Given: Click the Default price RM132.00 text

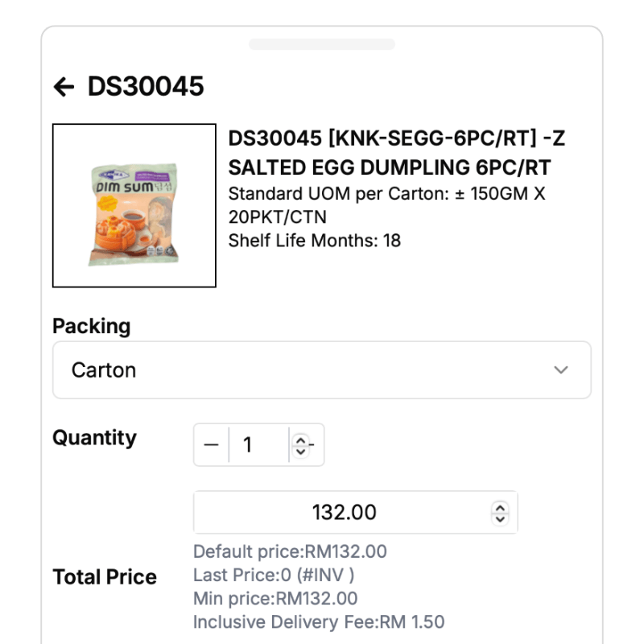Looking at the screenshot, I should coord(290,551).
